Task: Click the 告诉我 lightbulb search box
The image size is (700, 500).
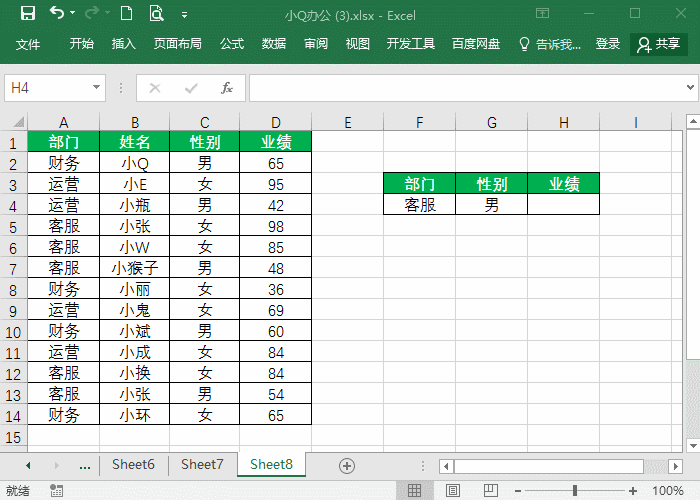Action: point(550,44)
